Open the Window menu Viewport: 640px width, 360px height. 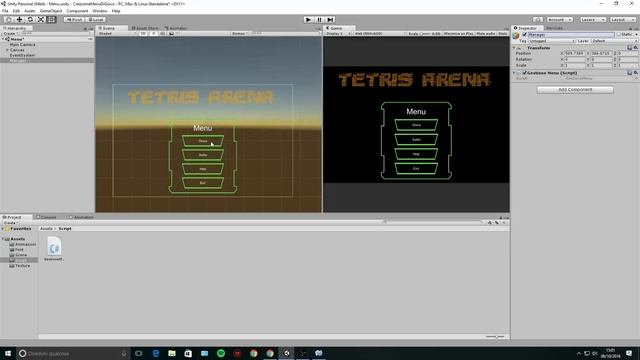pyautogui.click(x=100, y=11)
